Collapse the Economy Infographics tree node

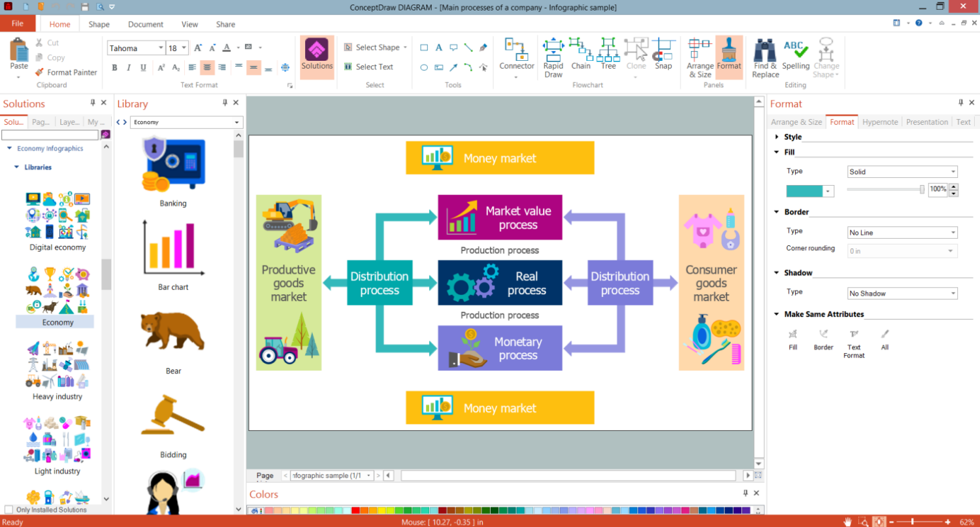pos(10,148)
